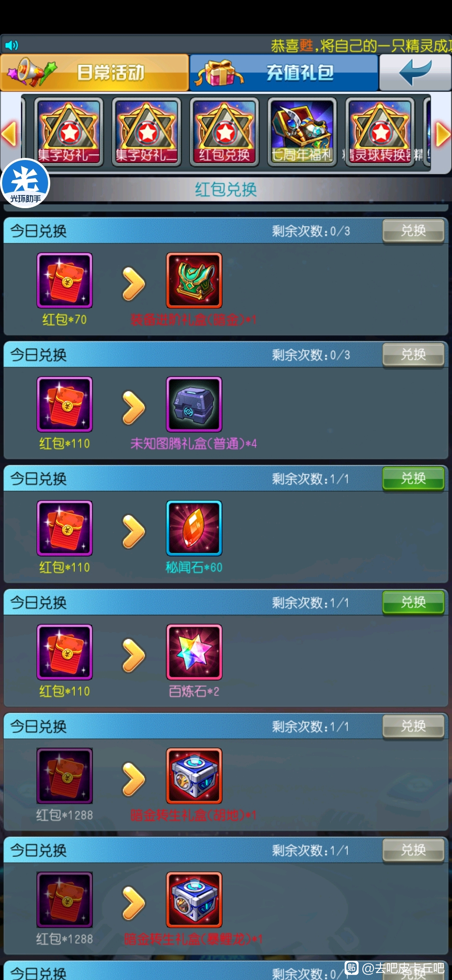Open the 光环助手 floating assistant bubble
Screen dimensions: 452x980
coord(25,183)
